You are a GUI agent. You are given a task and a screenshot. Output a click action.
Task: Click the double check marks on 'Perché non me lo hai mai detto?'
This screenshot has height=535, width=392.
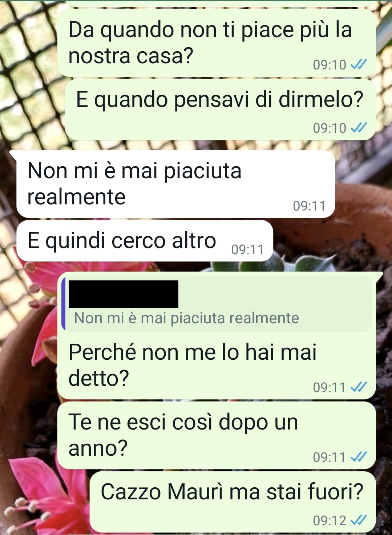pyautogui.click(x=359, y=387)
